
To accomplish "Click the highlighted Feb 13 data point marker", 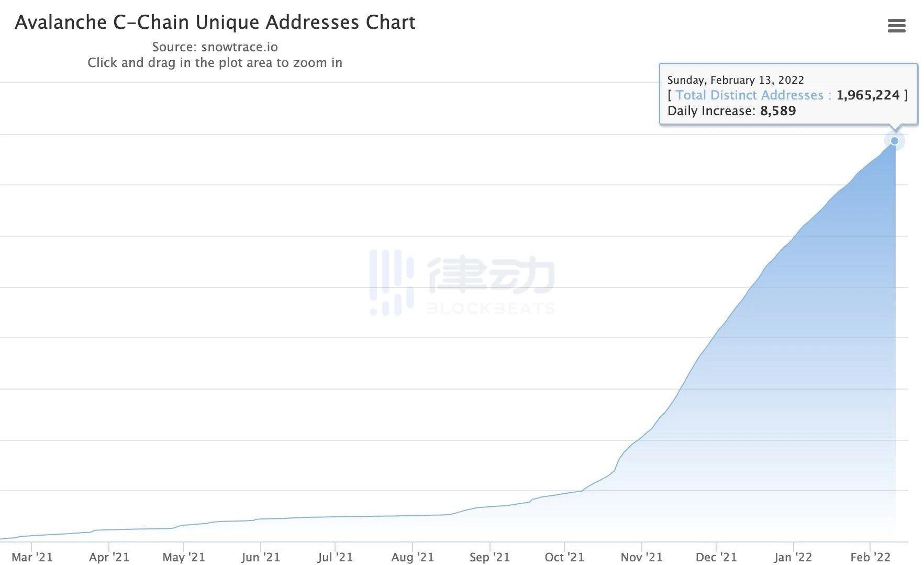I will [x=894, y=141].
